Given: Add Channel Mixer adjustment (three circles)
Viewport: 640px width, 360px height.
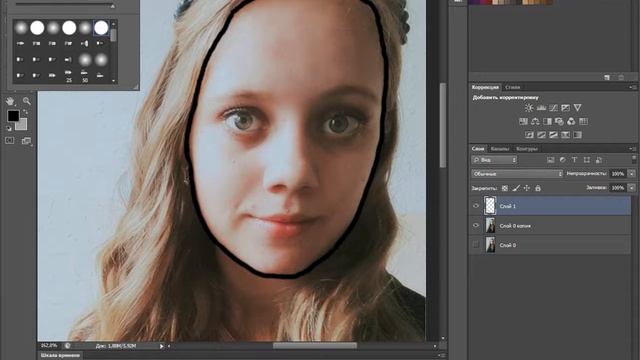Looking at the screenshot, I should tap(571, 121).
